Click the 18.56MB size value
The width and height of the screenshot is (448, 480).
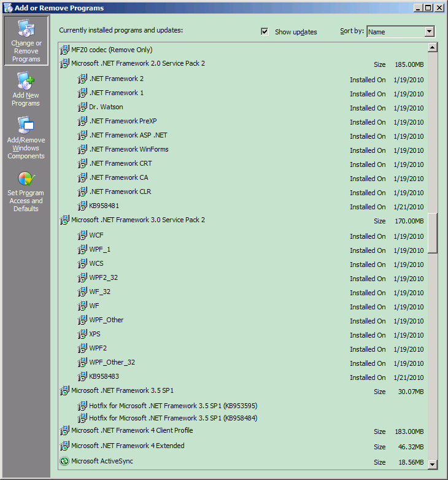click(x=411, y=462)
